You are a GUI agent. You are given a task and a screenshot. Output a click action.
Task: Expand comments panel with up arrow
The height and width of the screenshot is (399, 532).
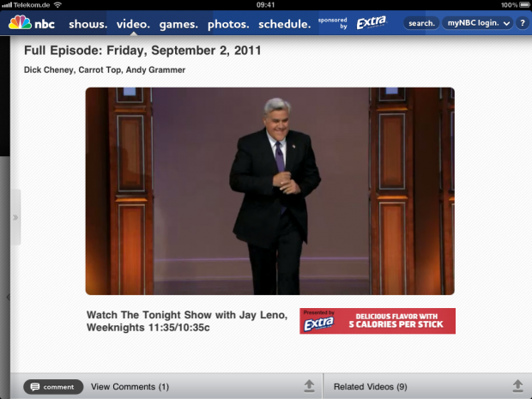[309, 386]
